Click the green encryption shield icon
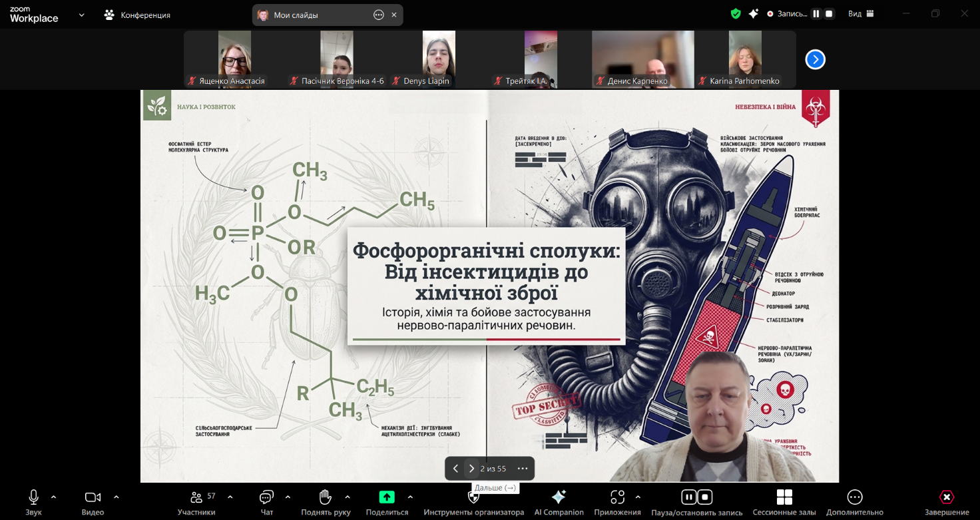This screenshot has width=980, height=520. [736, 14]
